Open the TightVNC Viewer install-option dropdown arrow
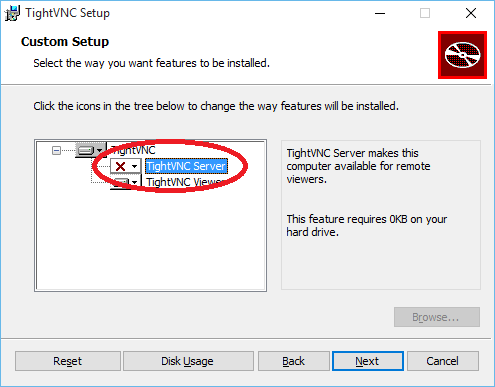495x387 pixels. [134, 182]
